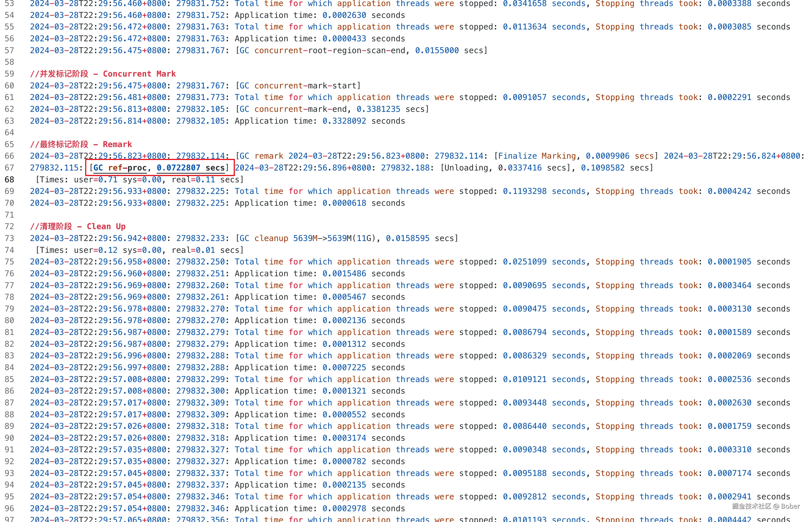The width and height of the screenshot is (812, 522).
Task: Click GC concurrent-mark-start text on line 60
Action: click(x=298, y=86)
